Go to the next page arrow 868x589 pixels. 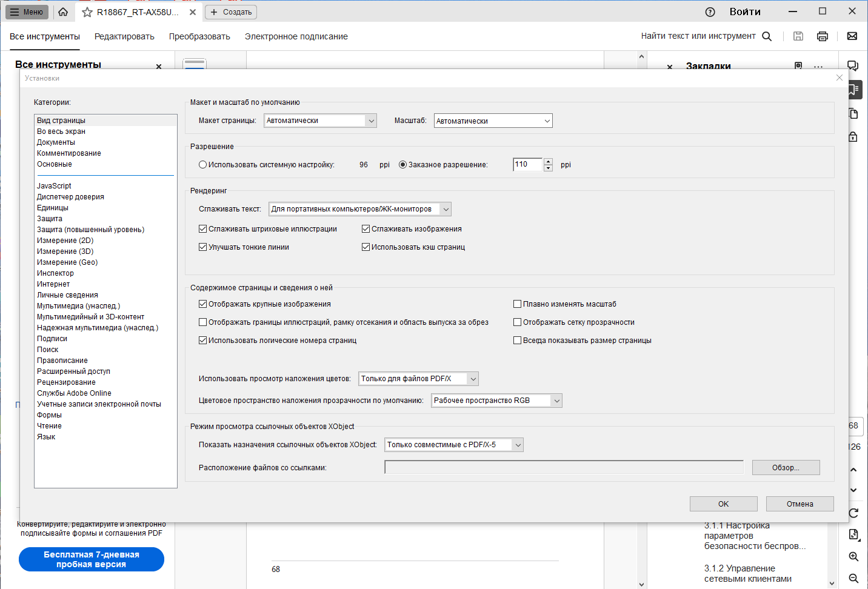coord(853,490)
